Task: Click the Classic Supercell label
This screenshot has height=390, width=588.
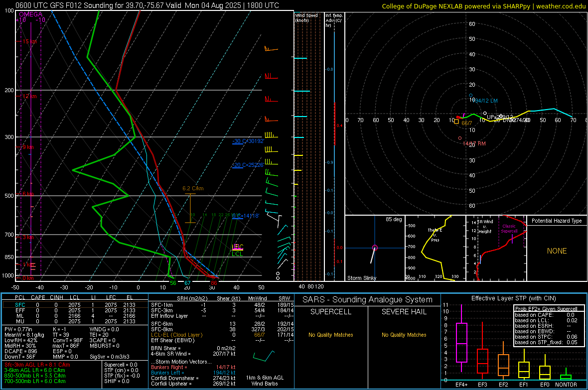Action: [x=509, y=229]
